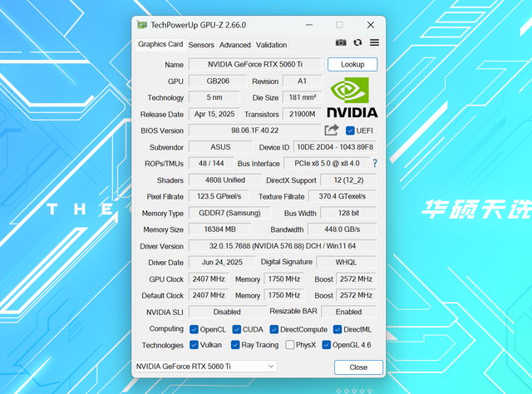532x394 pixels.
Task: Click the Die Size value 181 mm²
Action: pyautogui.click(x=302, y=97)
